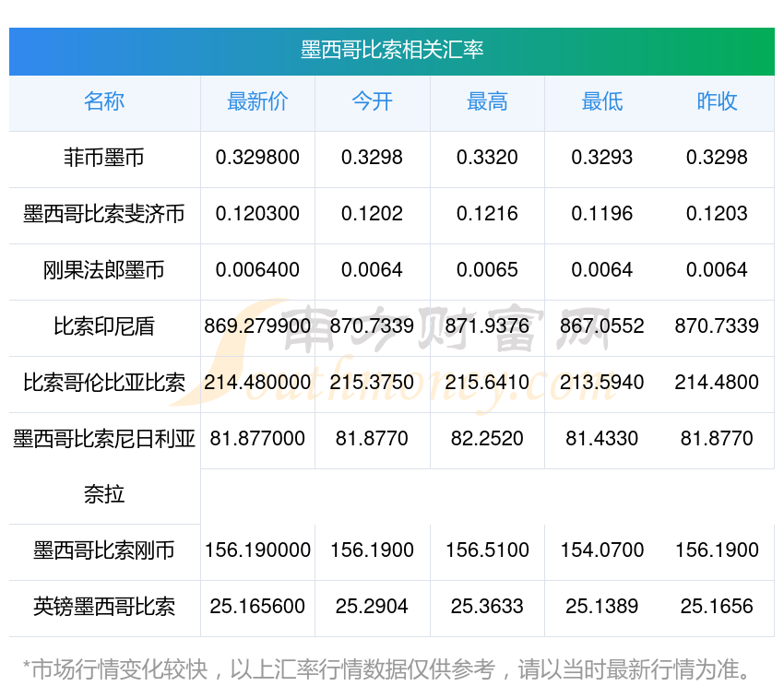Click low value 0.3293
The height and width of the screenshot is (698, 784).
point(602,158)
